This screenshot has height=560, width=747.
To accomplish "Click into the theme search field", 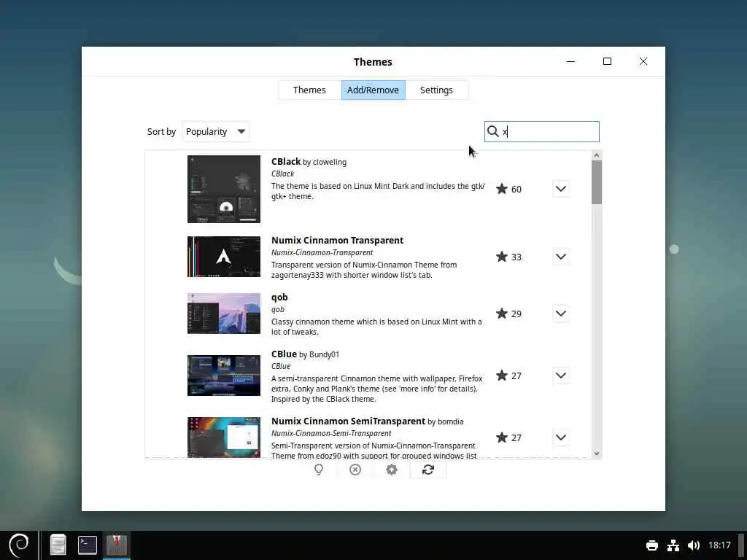I will 542,131.
